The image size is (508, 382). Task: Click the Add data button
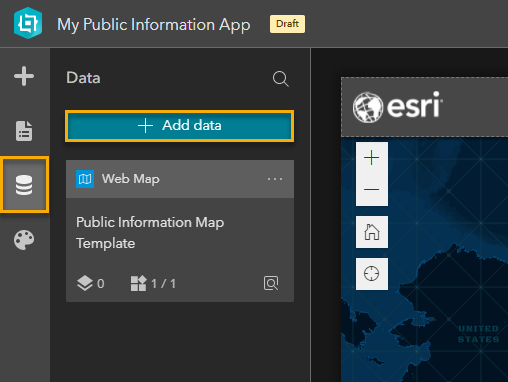180,126
